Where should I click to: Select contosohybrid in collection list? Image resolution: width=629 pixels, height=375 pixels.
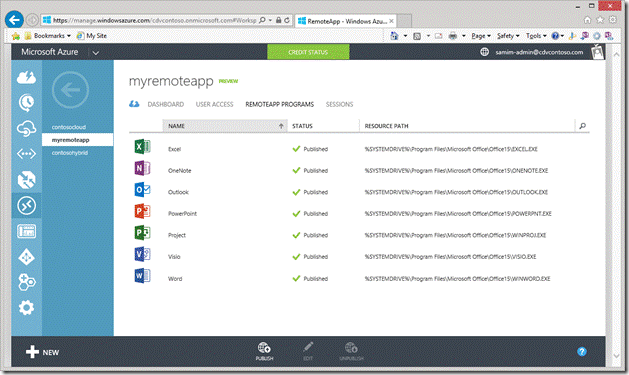click(70, 153)
